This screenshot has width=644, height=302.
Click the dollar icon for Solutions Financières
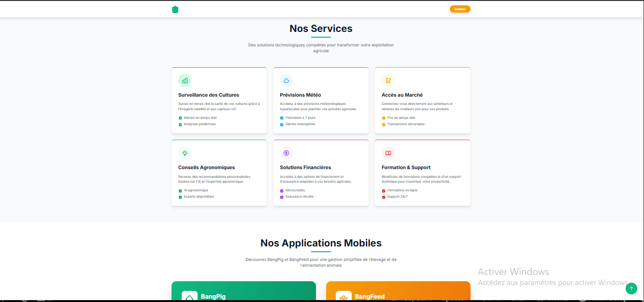[286, 153]
